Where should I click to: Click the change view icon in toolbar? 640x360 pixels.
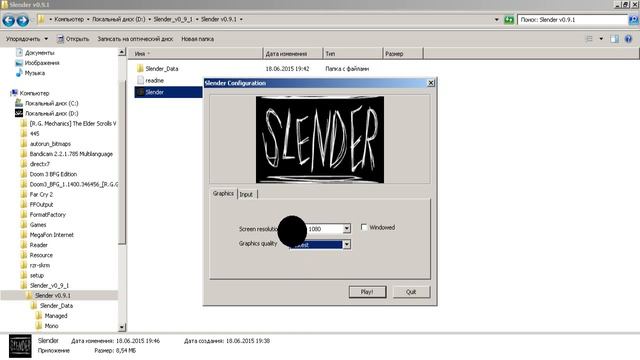pos(589,39)
